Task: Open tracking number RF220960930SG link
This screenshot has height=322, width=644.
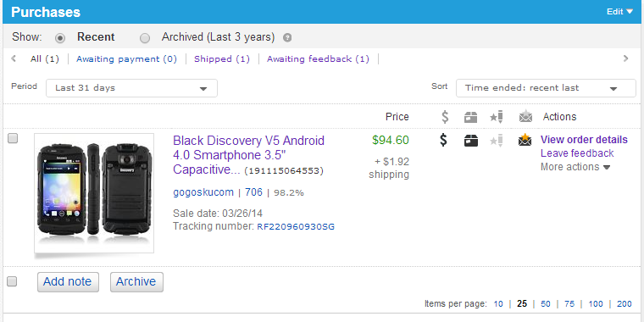Action: coord(296,226)
